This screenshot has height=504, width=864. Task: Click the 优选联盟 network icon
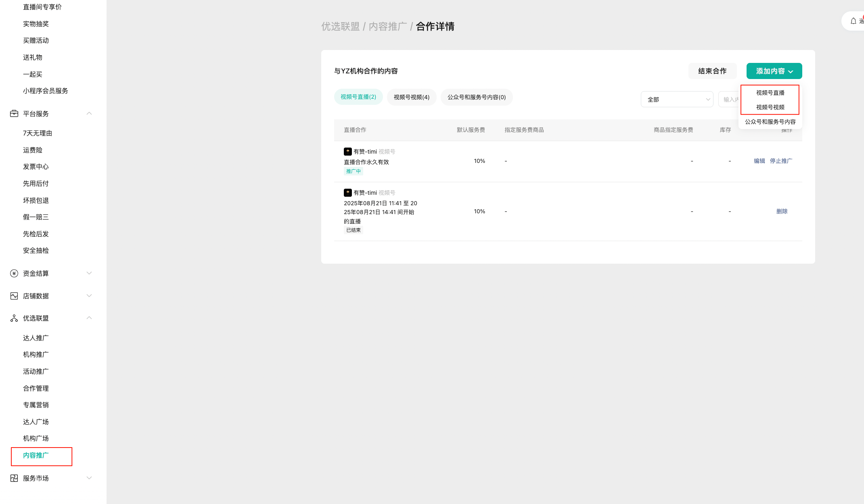[14, 318]
